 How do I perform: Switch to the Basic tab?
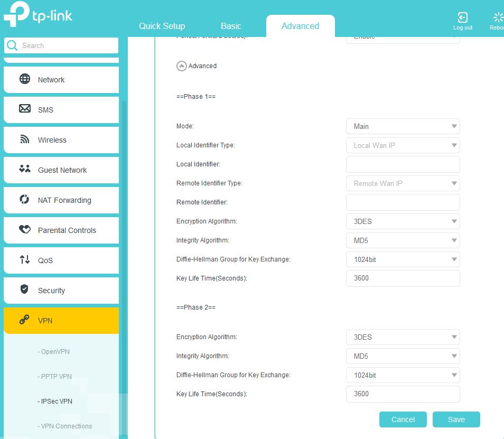(231, 26)
